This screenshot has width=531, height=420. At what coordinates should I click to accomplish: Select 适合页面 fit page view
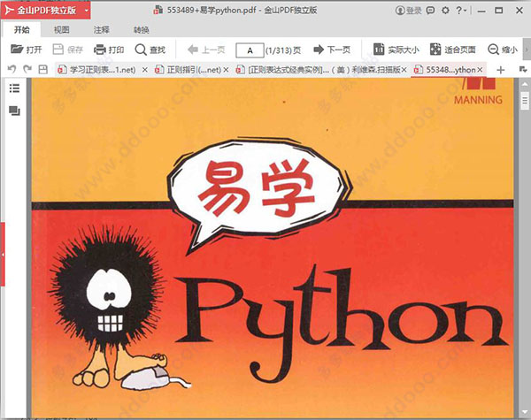tap(453, 50)
